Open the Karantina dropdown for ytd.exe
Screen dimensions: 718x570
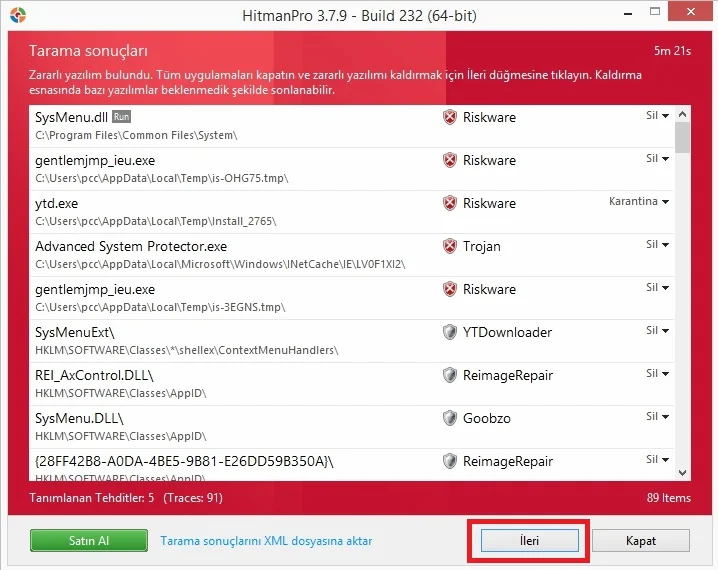click(638, 202)
